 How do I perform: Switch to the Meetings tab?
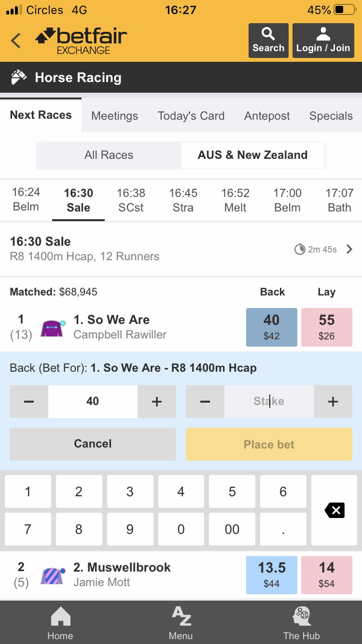point(114,116)
